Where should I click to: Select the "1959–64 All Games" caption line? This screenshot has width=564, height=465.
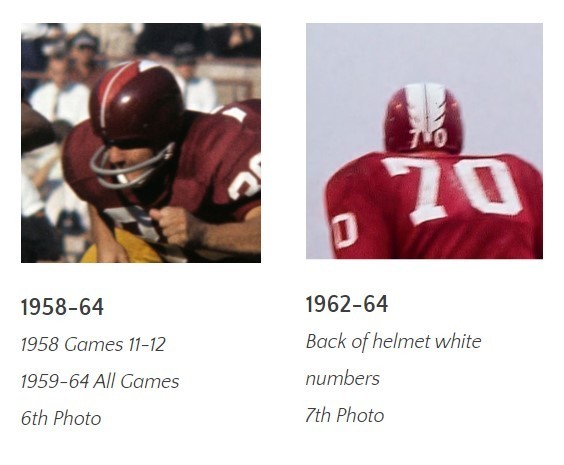pyautogui.click(x=100, y=381)
